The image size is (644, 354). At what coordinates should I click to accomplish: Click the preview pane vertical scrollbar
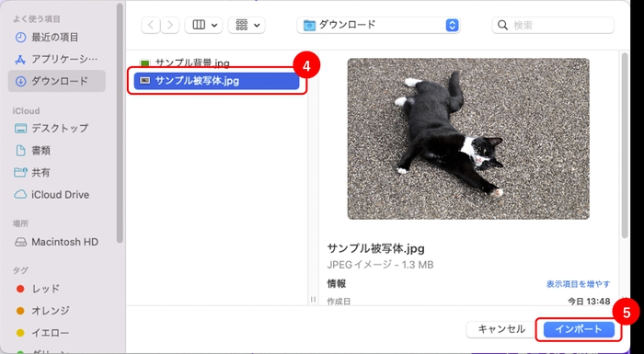click(625, 145)
